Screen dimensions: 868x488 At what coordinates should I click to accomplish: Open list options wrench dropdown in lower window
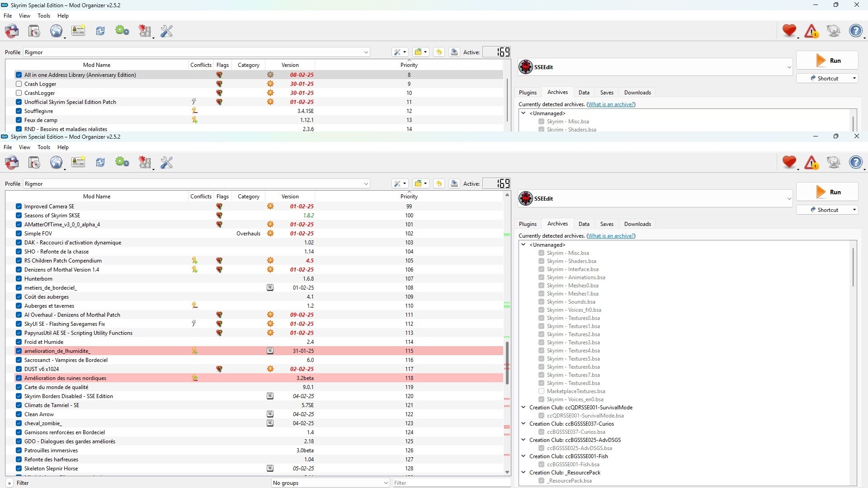pyautogui.click(x=400, y=183)
